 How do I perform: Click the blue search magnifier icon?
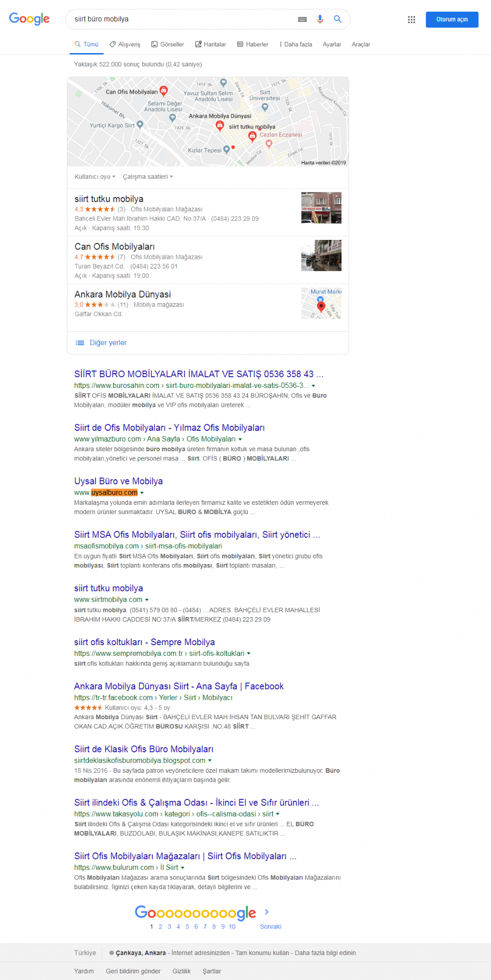[x=338, y=19]
